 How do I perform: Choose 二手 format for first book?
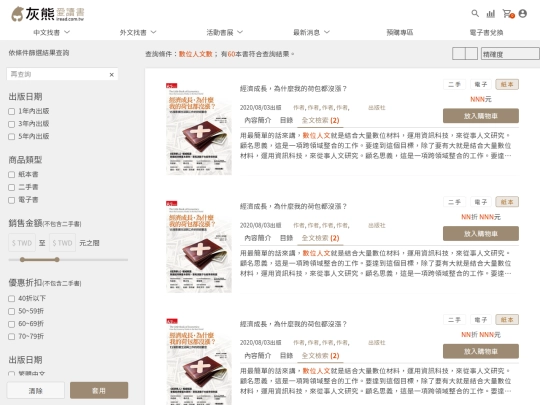click(x=454, y=84)
